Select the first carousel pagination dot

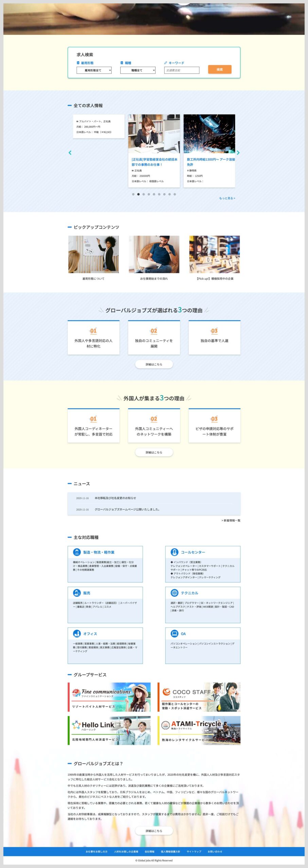[x=133, y=194]
